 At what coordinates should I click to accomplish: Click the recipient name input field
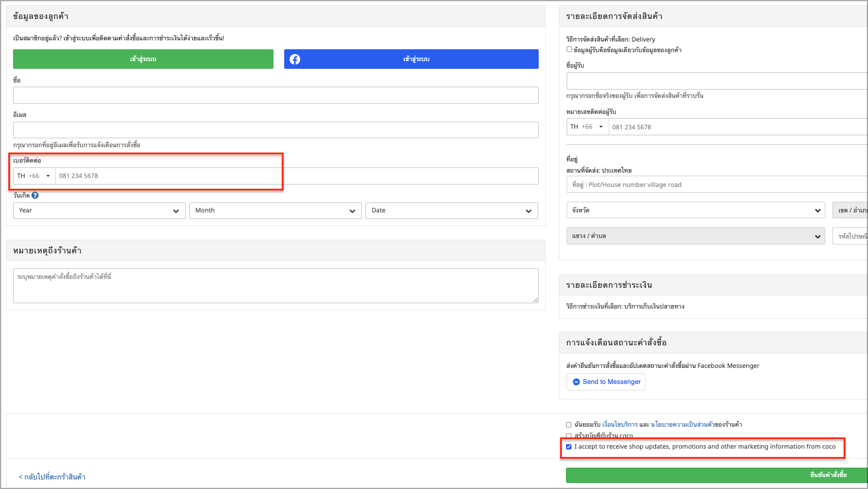pos(717,81)
